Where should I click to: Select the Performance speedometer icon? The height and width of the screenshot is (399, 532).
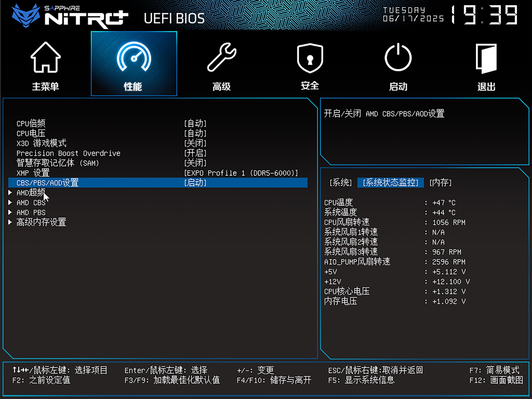(x=134, y=57)
